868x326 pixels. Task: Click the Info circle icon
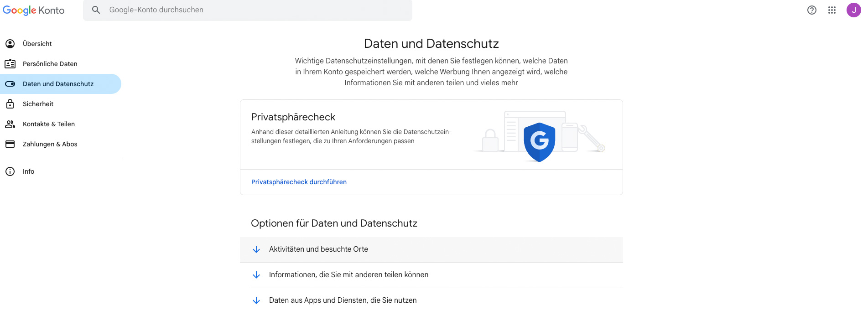[10, 171]
